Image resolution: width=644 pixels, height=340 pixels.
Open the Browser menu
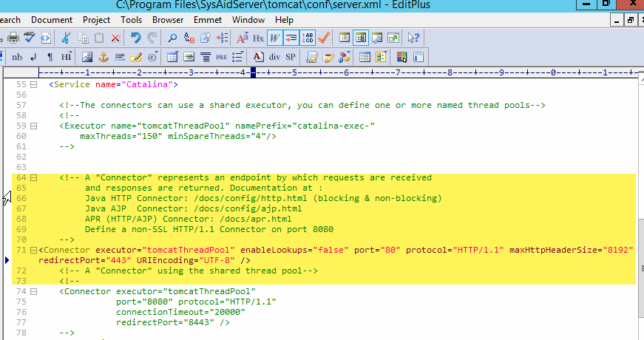tap(168, 20)
